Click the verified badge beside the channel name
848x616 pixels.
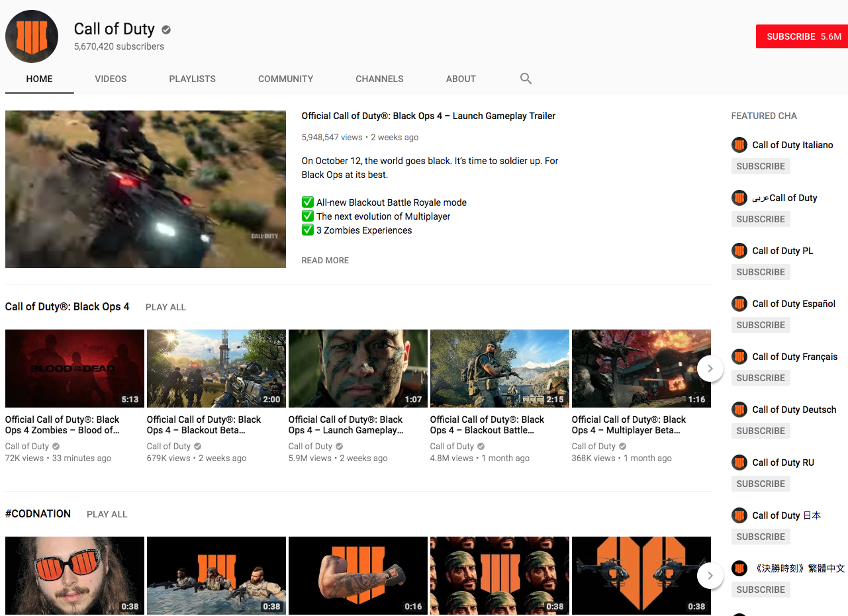click(x=167, y=30)
